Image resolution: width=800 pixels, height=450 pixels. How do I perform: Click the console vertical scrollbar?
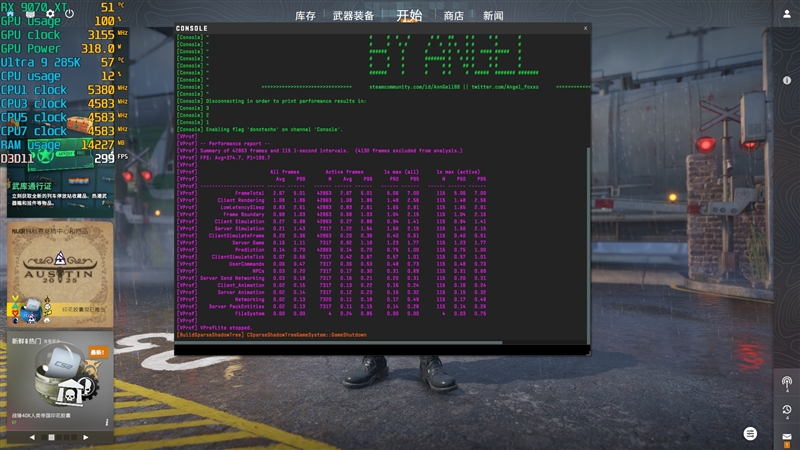588,245
